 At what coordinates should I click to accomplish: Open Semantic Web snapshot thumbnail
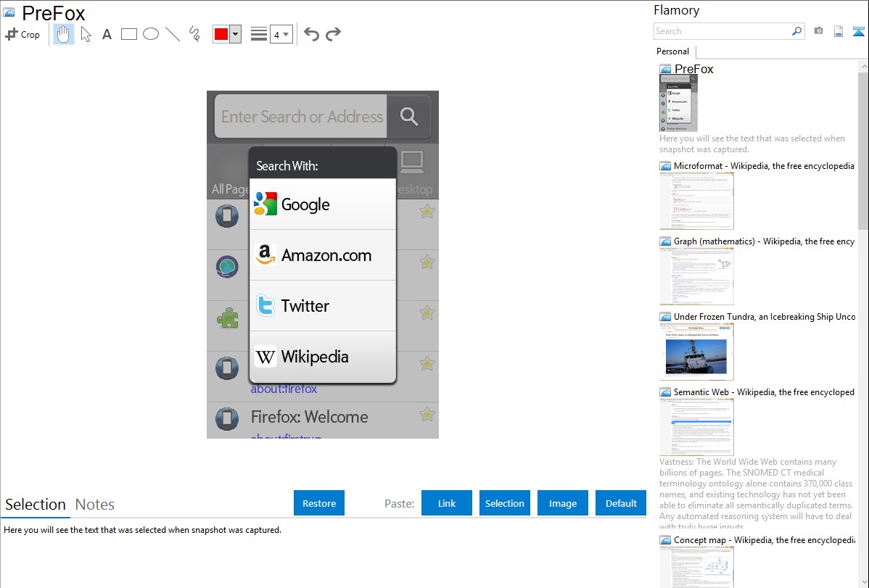point(696,427)
